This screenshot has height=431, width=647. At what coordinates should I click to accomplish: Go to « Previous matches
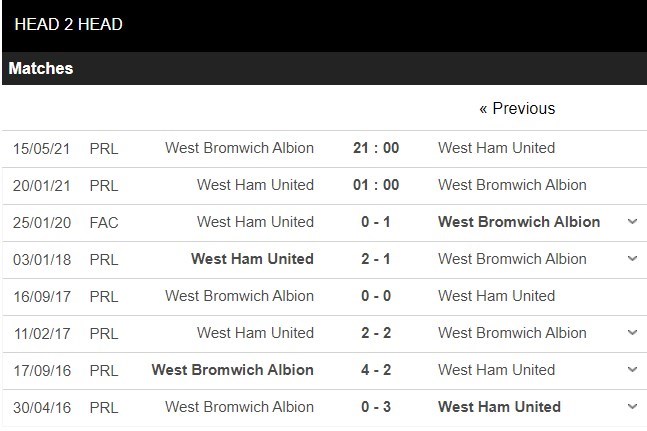(516, 108)
